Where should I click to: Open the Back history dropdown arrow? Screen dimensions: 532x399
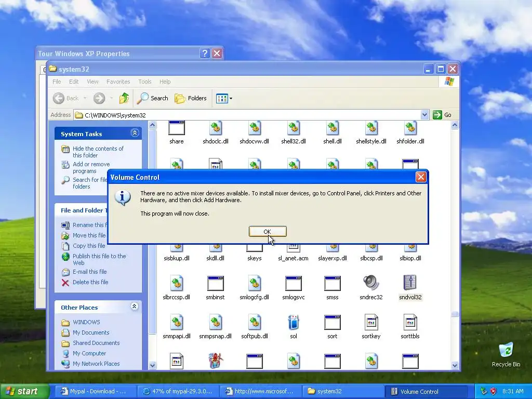[x=85, y=98]
